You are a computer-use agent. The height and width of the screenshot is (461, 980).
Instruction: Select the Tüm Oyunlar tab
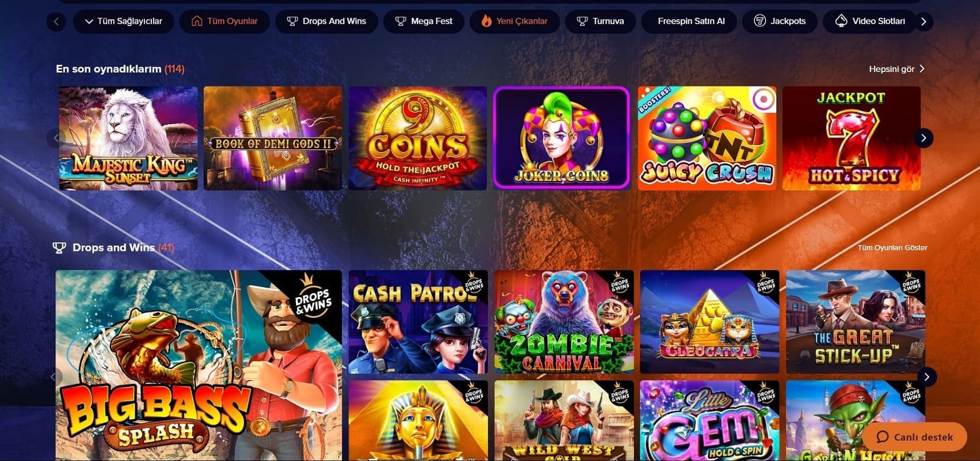224,21
